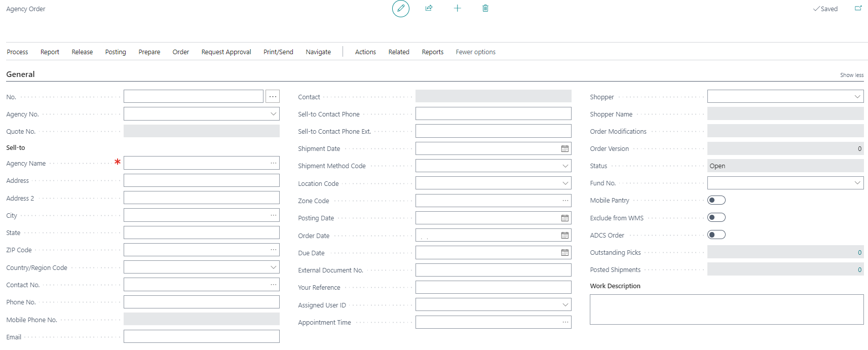Click Fewer options in the action bar
This screenshot has height=350, width=868.
tap(475, 52)
